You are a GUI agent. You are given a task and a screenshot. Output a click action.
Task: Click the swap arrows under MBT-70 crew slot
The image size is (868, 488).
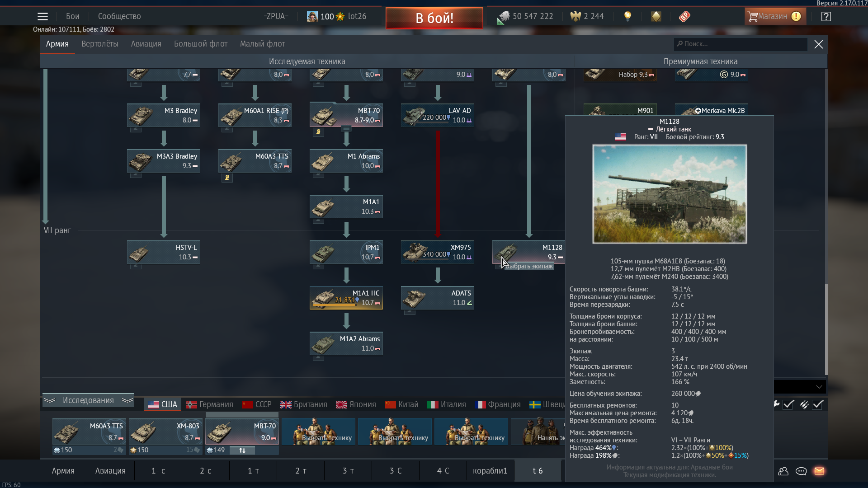[x=242, y=450]
